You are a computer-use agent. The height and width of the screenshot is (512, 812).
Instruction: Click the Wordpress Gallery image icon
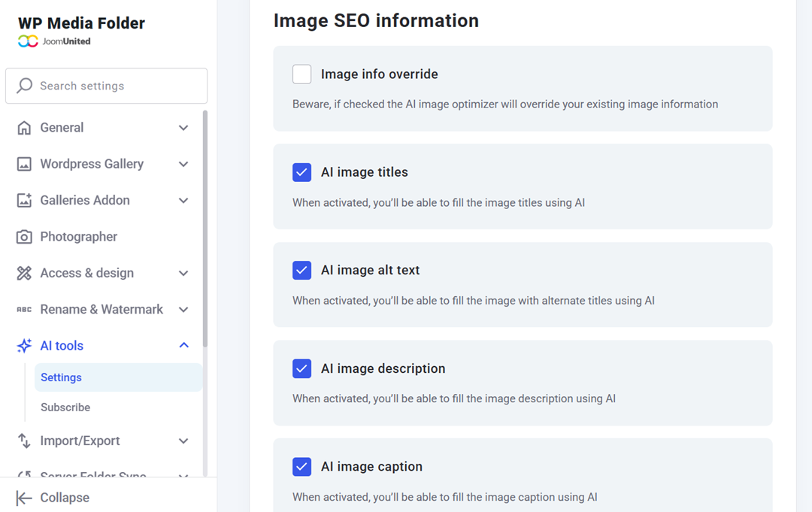click(24, 164)
